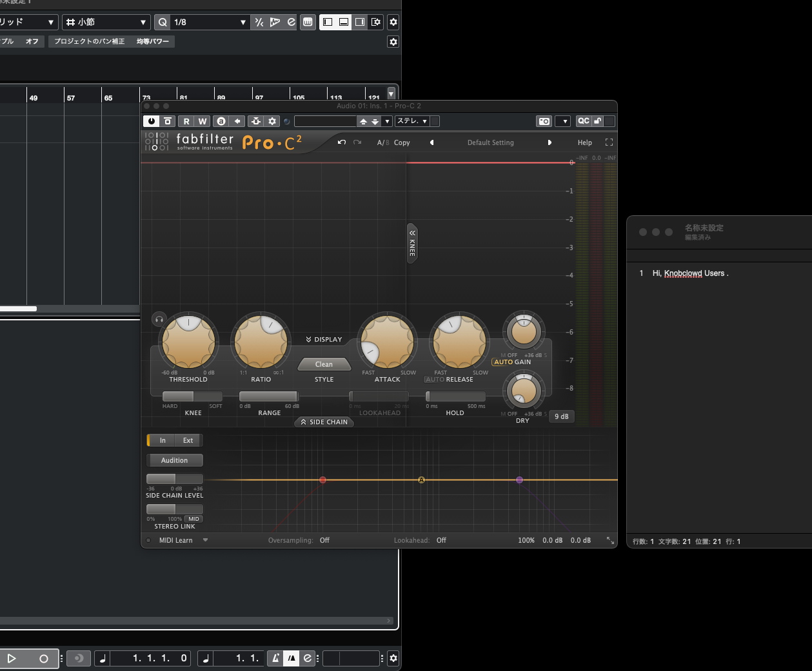This screenshot has height=671, width=812.
Task: Open the 1/8 quantize preset dropdown
Action: [243, 22]
